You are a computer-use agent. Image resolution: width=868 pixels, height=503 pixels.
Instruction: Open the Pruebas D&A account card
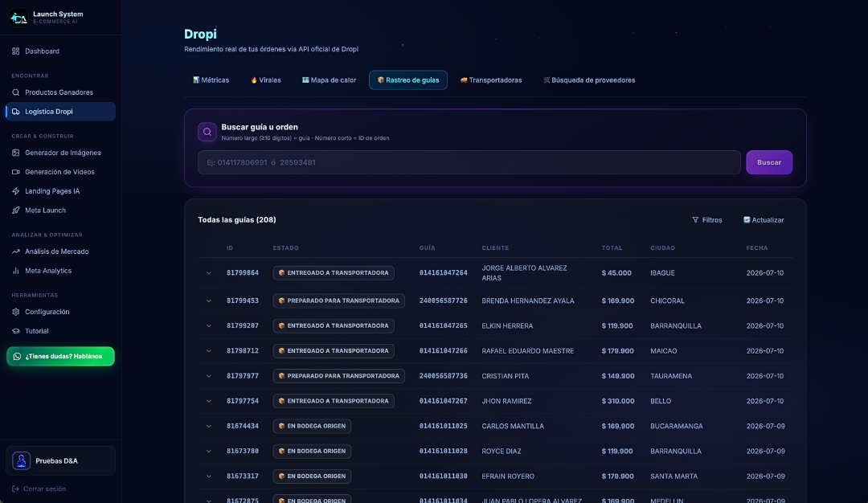click(x=60, y=460)
